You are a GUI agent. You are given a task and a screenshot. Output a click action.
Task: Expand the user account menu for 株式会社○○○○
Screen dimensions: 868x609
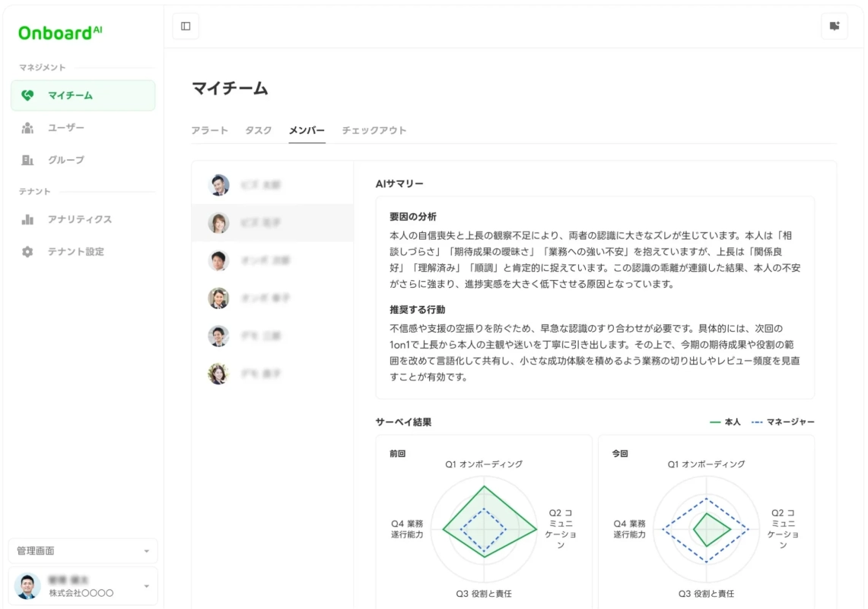click(146, 586)
